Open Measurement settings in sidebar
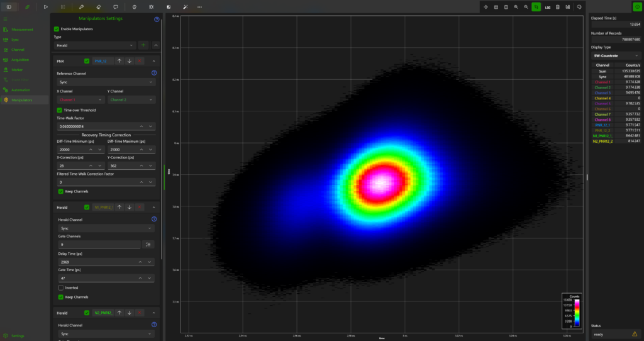This screenshot has width=644, height=341. tap(22, 30)
